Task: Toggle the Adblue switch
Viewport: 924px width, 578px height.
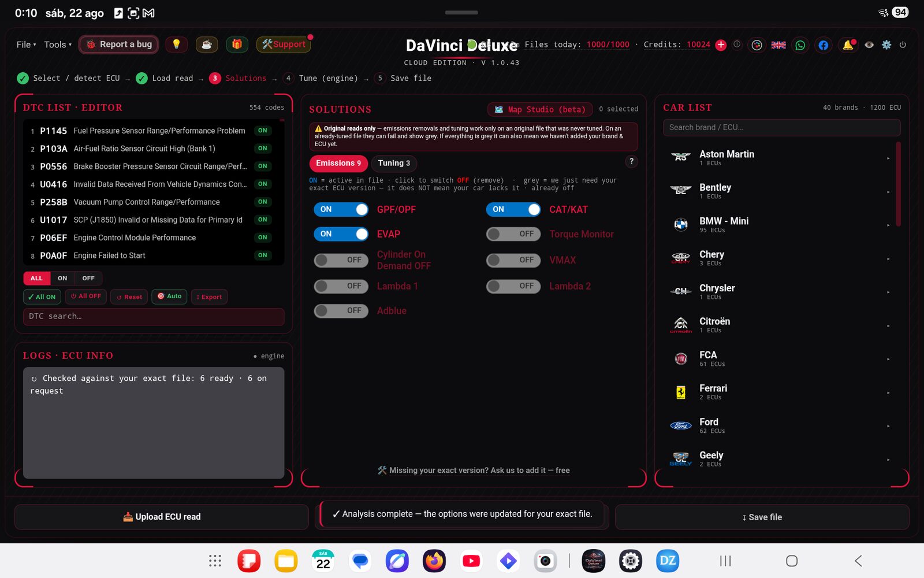Action: point(341,310)
